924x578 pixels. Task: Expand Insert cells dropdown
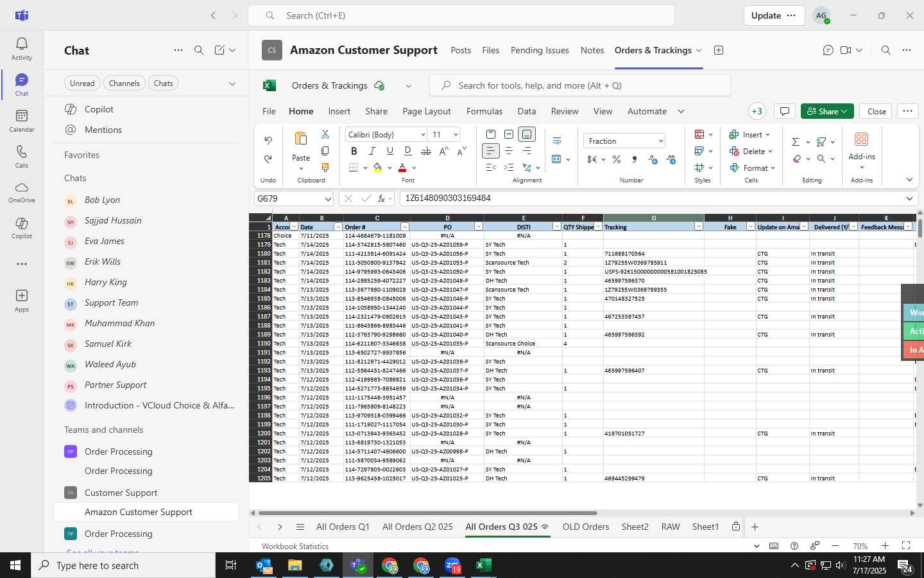[x=767, y=135]
